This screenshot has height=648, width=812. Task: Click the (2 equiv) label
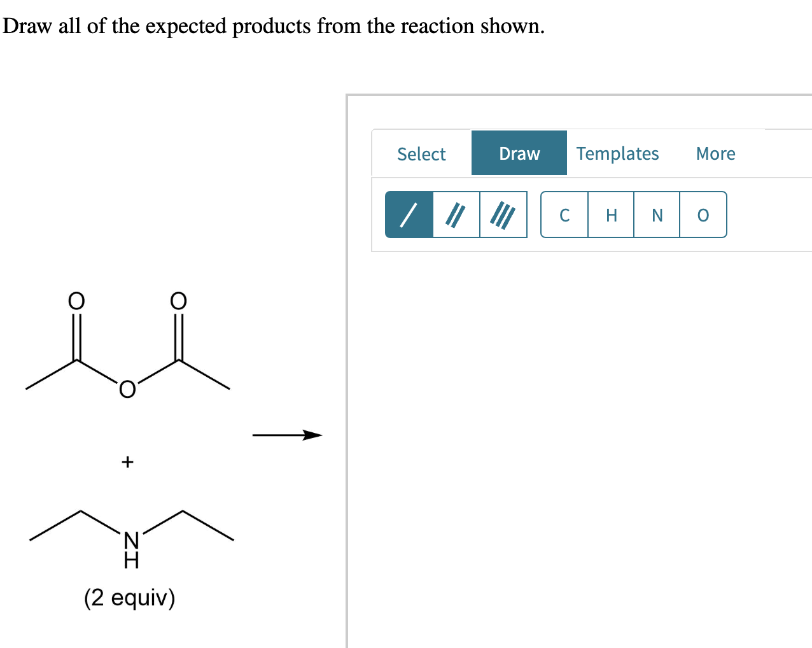tap(130, 598)
